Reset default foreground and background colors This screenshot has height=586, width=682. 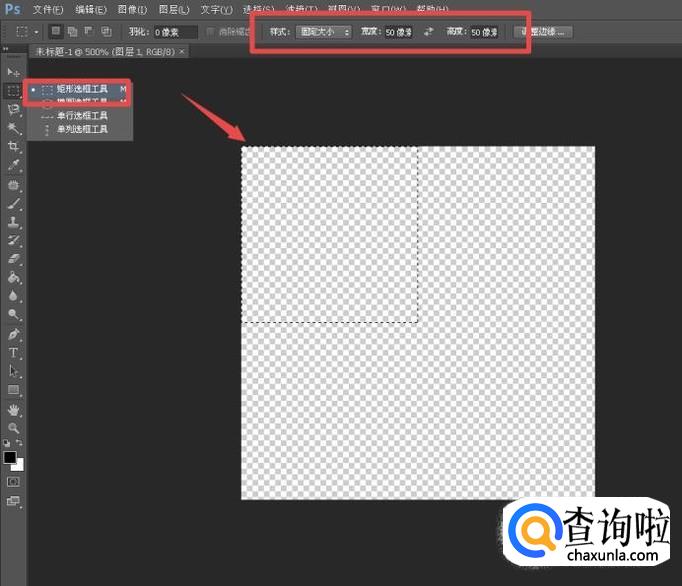(x=7, y=443)
